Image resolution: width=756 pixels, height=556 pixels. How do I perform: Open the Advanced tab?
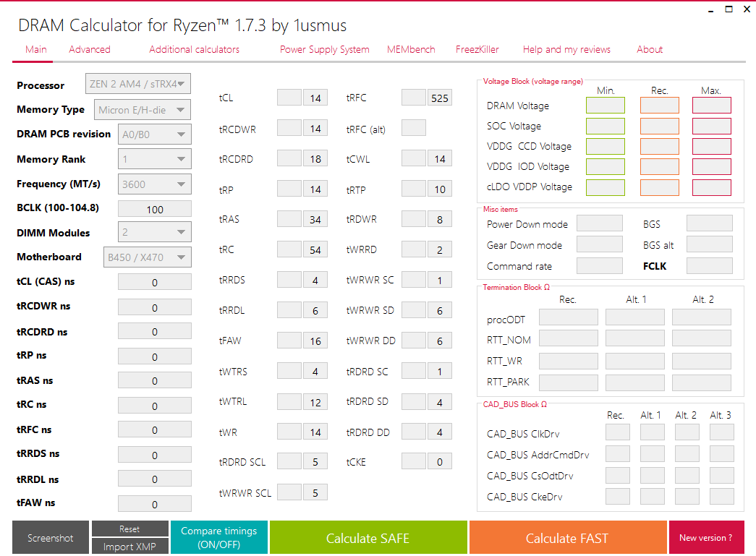click(x=90, y=49)
